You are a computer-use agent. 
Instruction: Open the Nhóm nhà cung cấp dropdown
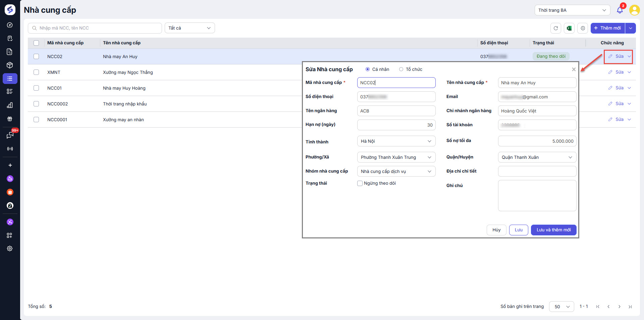[396, 172]
